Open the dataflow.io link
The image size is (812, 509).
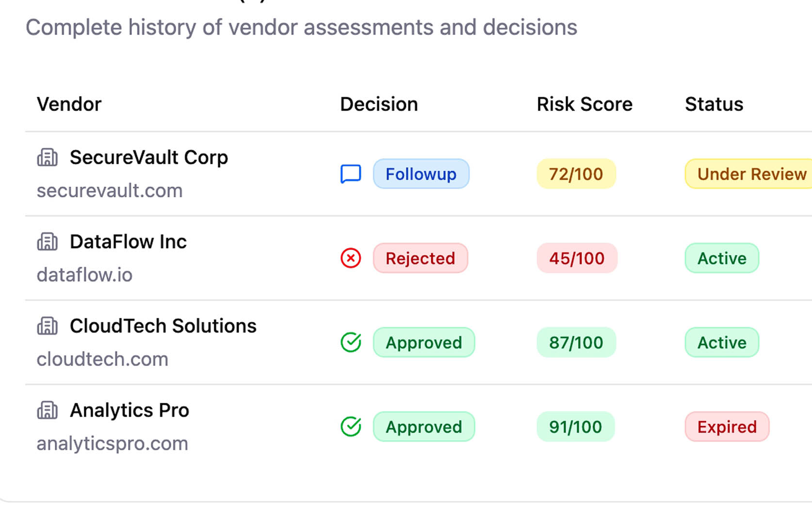[x=84, y=275]
